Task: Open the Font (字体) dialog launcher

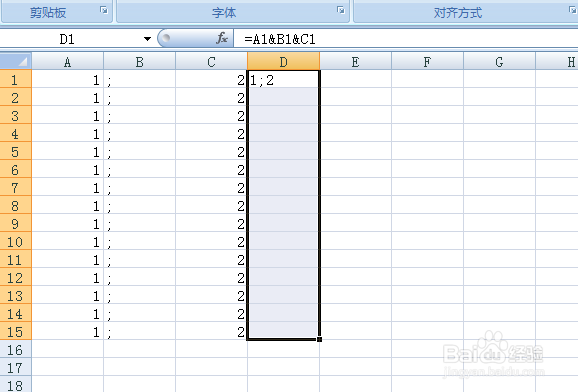Action: click(341, 10)
